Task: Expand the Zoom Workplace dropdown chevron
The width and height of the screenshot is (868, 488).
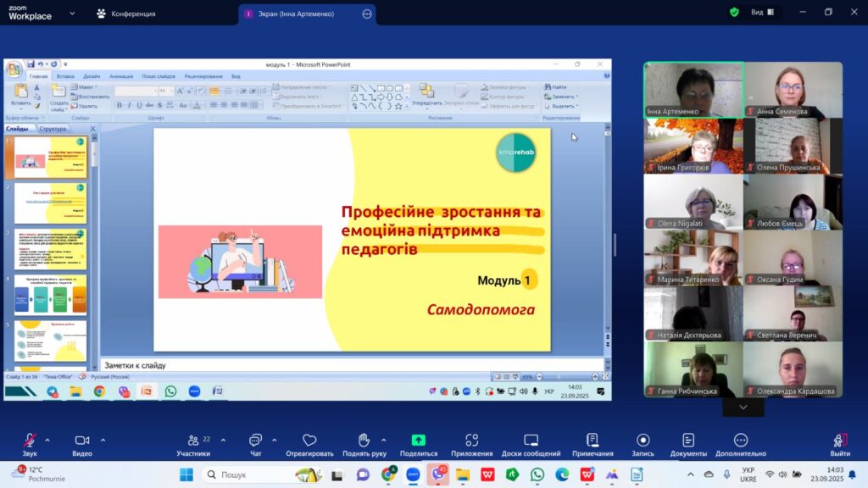Action: (71, 14)
